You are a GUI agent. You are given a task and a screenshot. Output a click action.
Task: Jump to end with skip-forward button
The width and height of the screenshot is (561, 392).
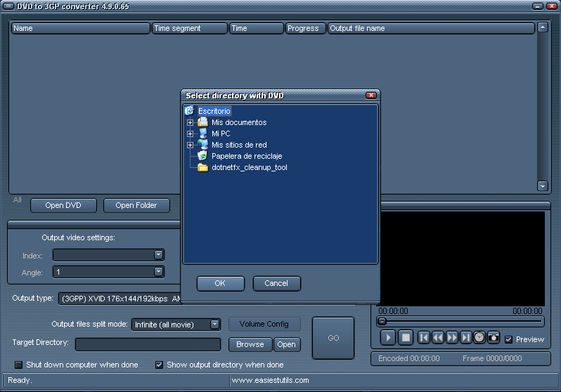(x=466, y=338)
